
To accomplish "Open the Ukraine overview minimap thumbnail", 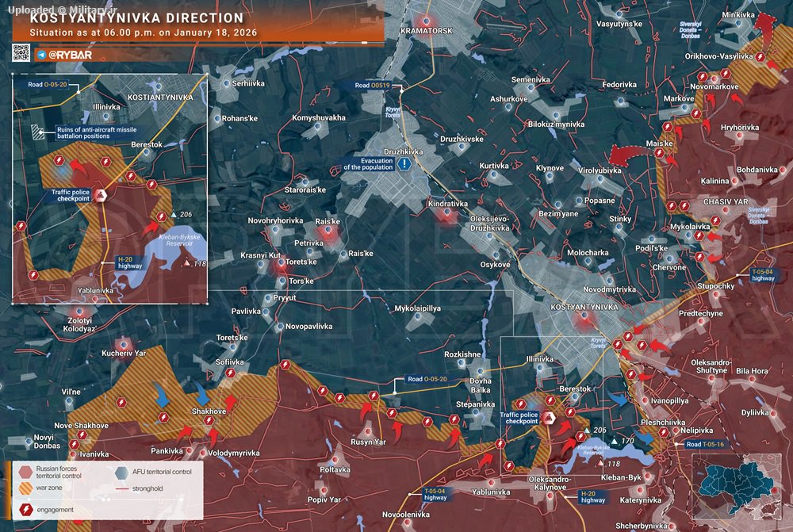I will (x=737, y=487).
